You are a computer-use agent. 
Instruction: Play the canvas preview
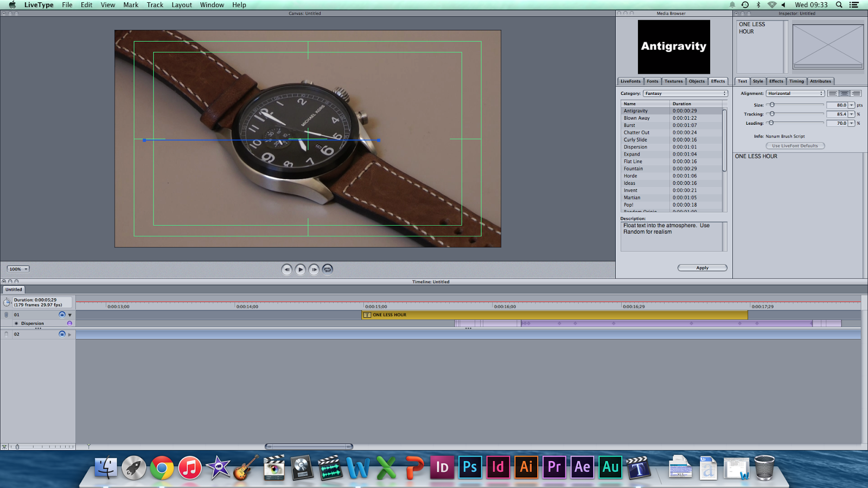coord(301,269)
